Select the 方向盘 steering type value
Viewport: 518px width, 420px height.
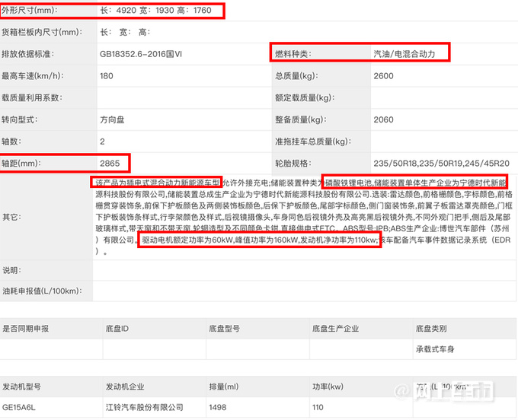coord(115,119)
